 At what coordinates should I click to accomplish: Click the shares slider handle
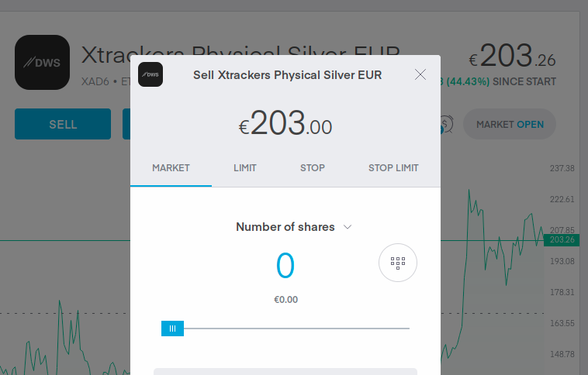[x=172, y=329]
